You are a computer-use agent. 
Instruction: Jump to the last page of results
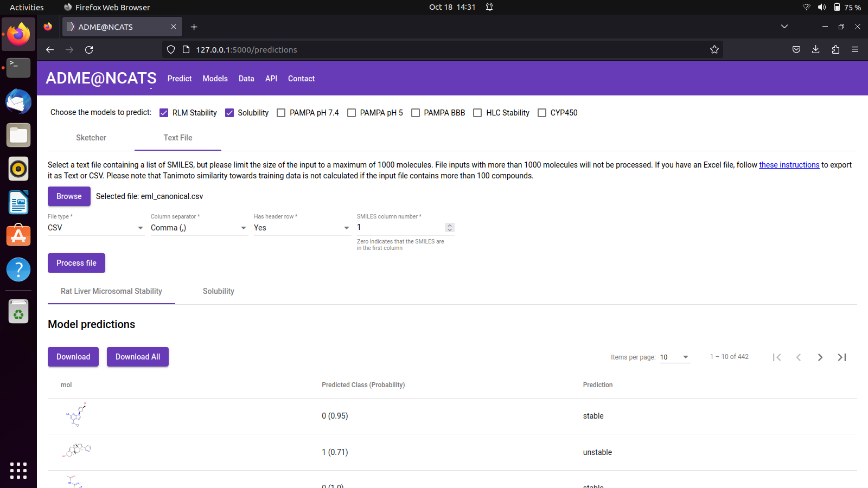tap(841, 357)
